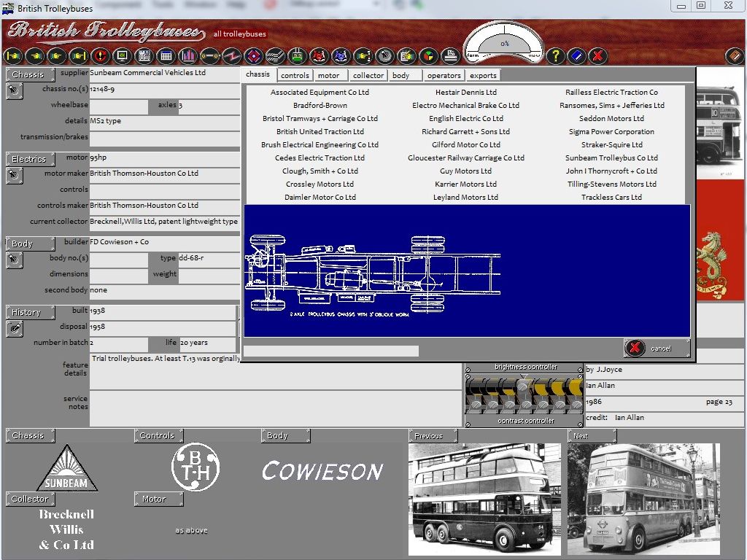Click the pie chart toolbar icon
Viewport: 747px width, 560px height.
pyautogui.click(x=429, y=55)
